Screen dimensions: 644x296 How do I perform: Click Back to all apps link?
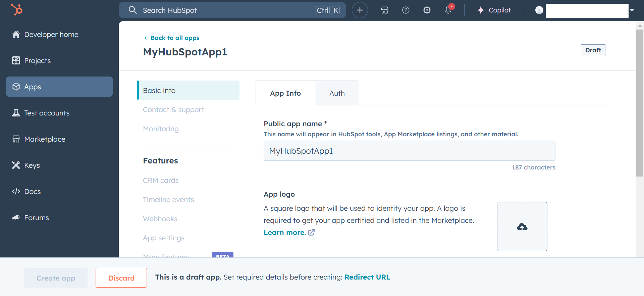175,38
